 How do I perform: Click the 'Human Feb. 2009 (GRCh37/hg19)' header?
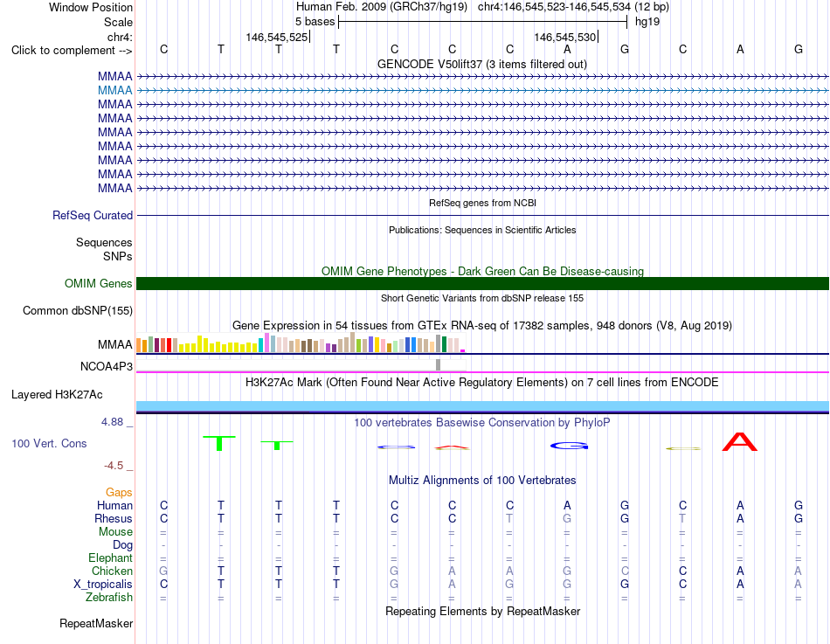[382, 7]
